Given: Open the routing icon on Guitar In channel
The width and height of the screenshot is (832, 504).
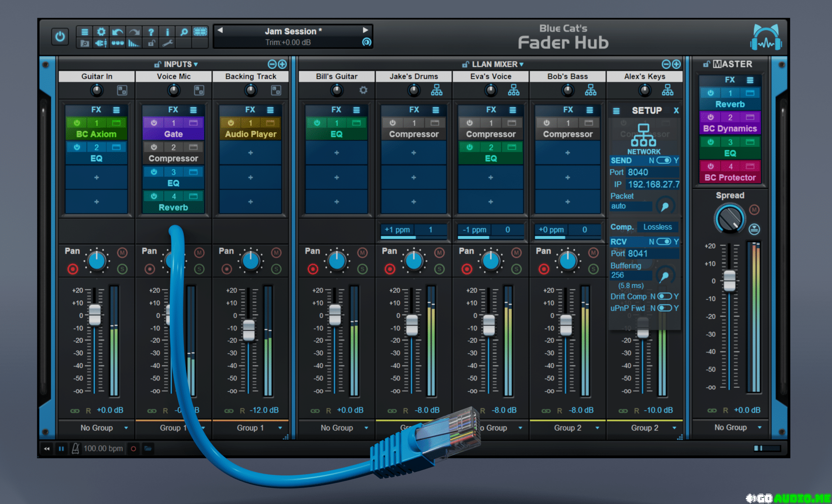Looking at the screenshot, I should click(x=122, y=90).
